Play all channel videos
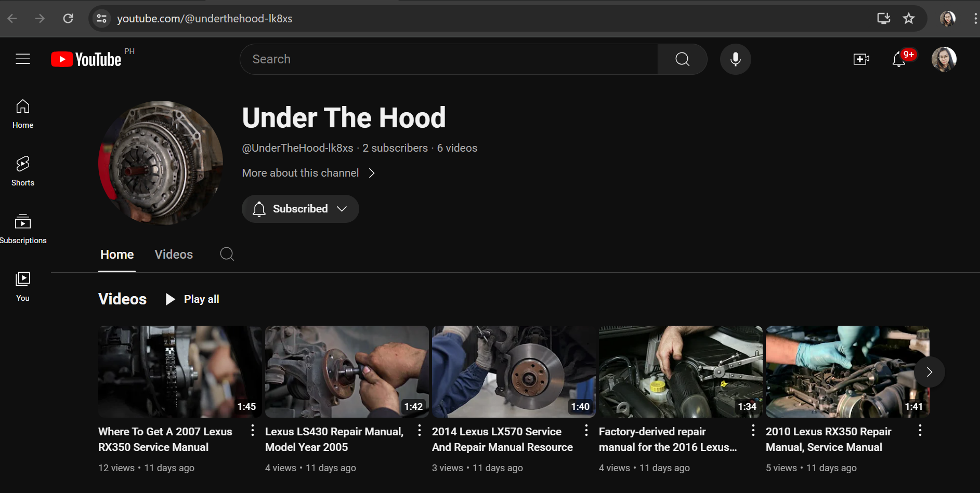 pos(192,299)
